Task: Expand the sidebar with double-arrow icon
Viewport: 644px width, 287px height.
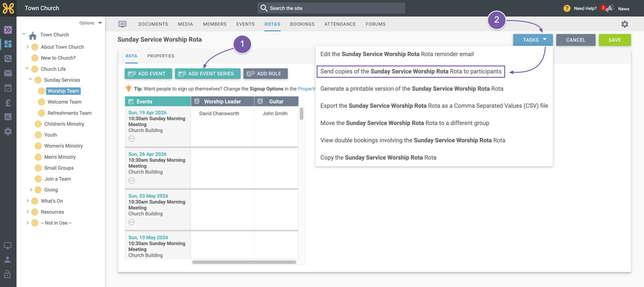Action: [x=8, y=30]
